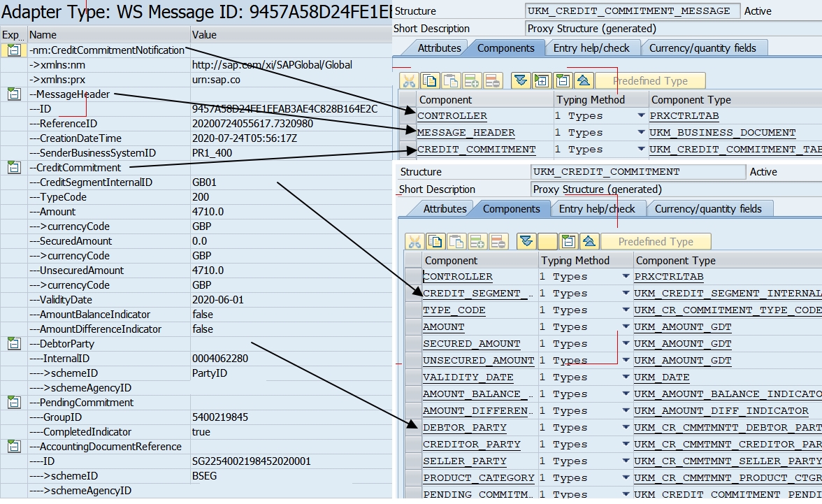The image size is (822, 504).
Task: Click the expand-subtree icon with green arrow
Action: click(542, 80)
